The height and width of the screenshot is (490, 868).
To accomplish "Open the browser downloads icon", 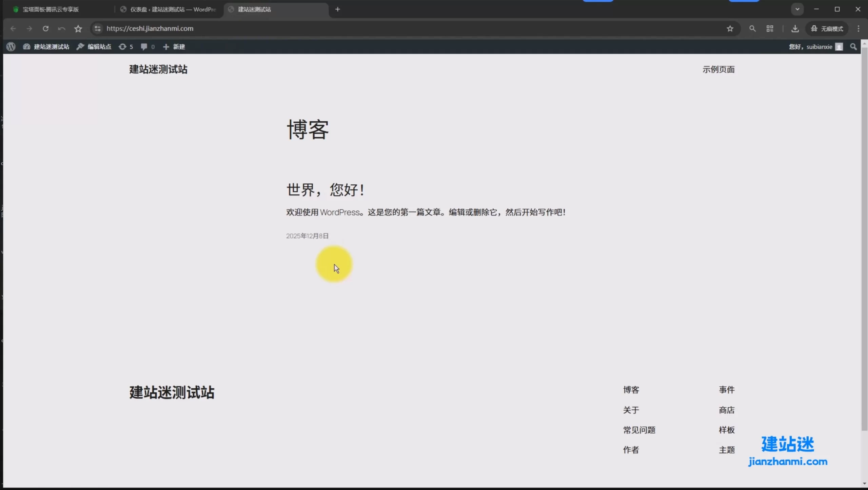I will pos(795,28).
